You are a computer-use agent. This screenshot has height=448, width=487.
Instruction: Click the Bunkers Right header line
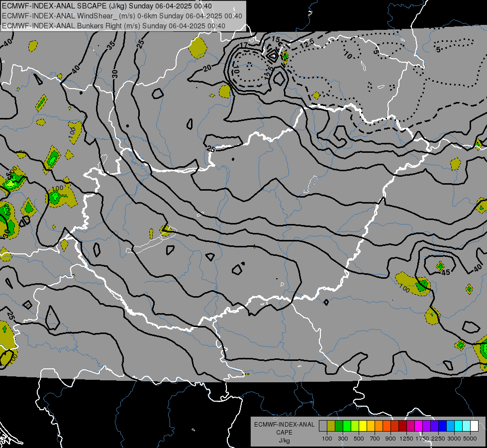[x=113, y=26]
